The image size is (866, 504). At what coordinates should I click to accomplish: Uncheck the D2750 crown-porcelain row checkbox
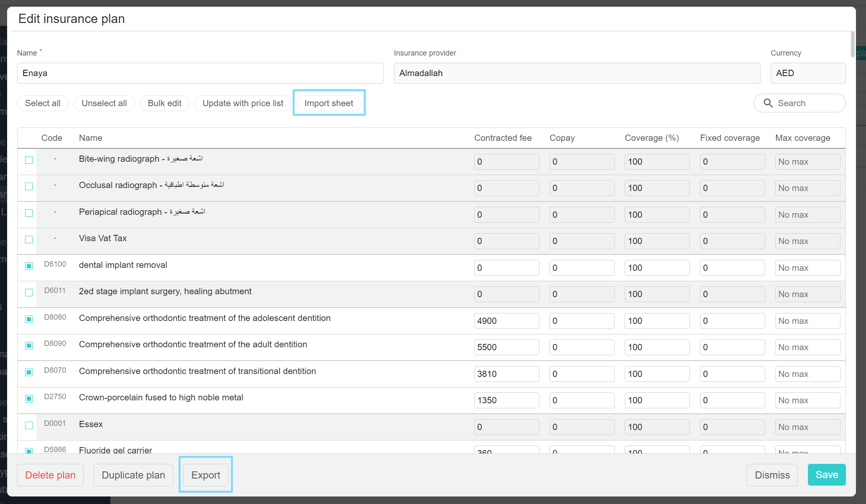(x=29, y=399)
